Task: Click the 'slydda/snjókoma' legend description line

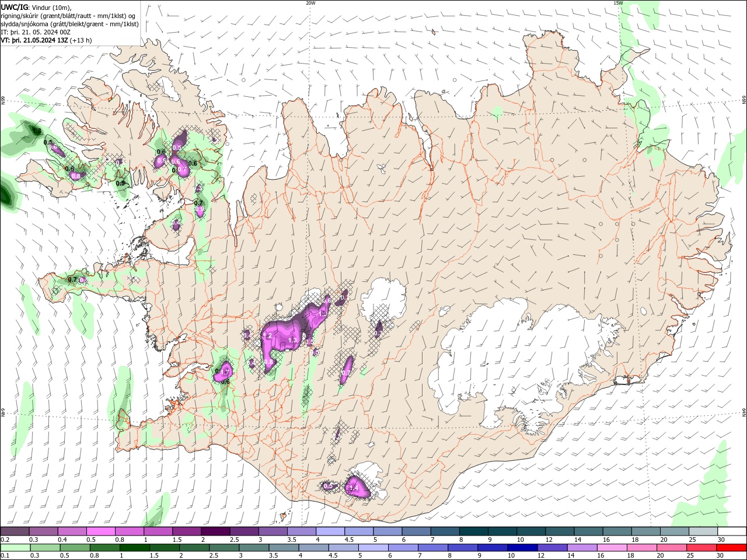Action: pyautogui.click(x=69, y=24)
